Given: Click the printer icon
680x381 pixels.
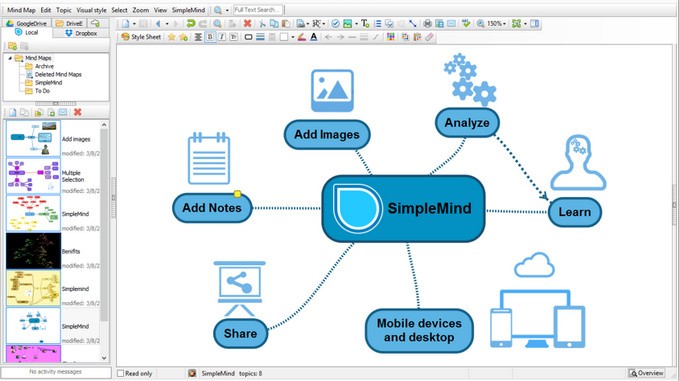Looking at the screenshot, I should (428, 23).
